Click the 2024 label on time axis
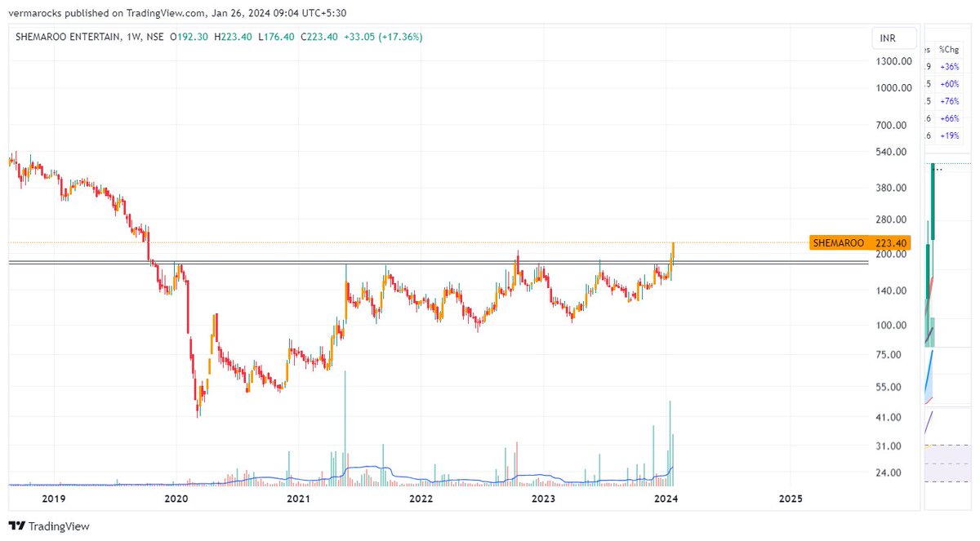 (x=667, y=499)
